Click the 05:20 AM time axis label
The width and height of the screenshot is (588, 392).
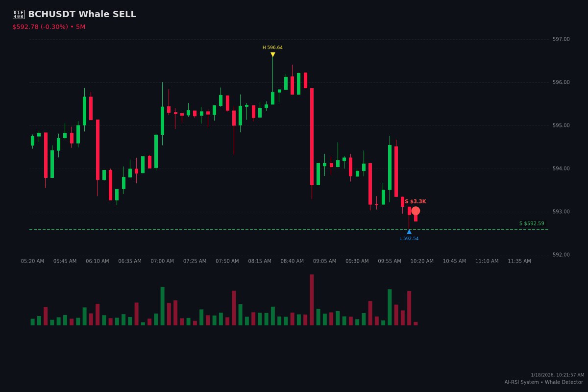click(32, 261)
